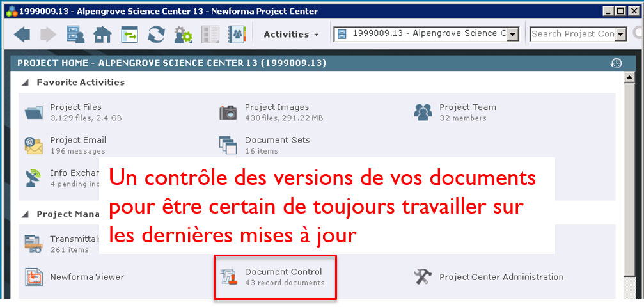
Task: Open the Document Control link
Action: 283,272
